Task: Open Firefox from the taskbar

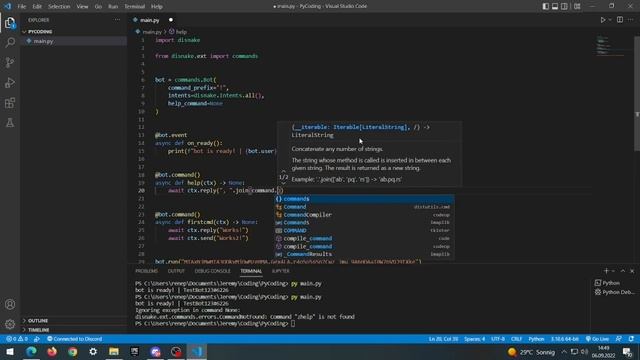Action: 52,352
